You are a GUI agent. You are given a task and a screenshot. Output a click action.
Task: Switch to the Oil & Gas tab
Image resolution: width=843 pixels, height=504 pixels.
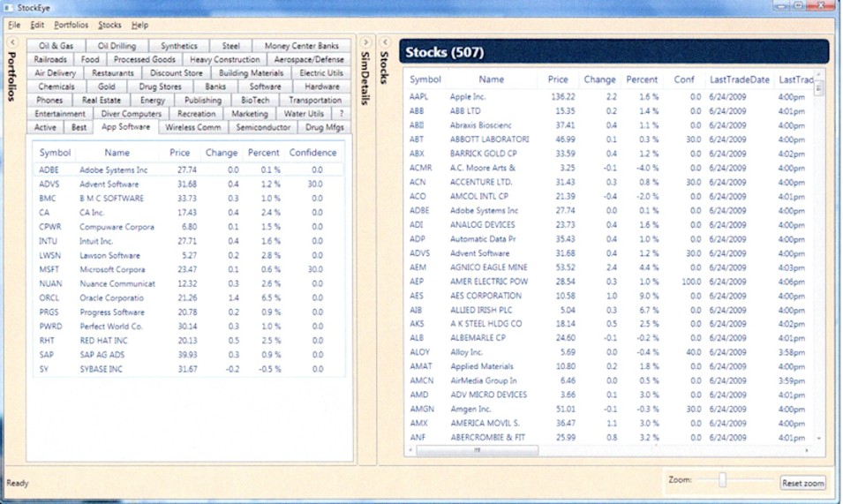coord(56,46)
